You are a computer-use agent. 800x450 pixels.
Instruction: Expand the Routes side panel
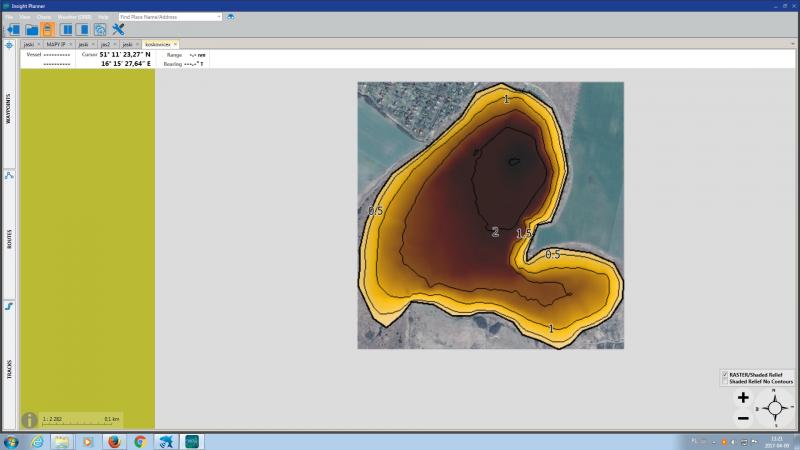tap(9, 240)
